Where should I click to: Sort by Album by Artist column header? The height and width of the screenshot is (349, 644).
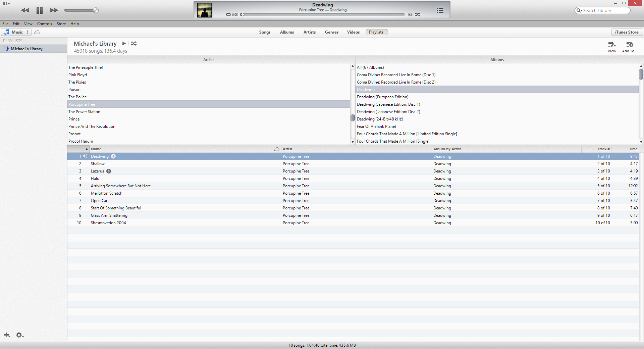[x=506, y=149]
